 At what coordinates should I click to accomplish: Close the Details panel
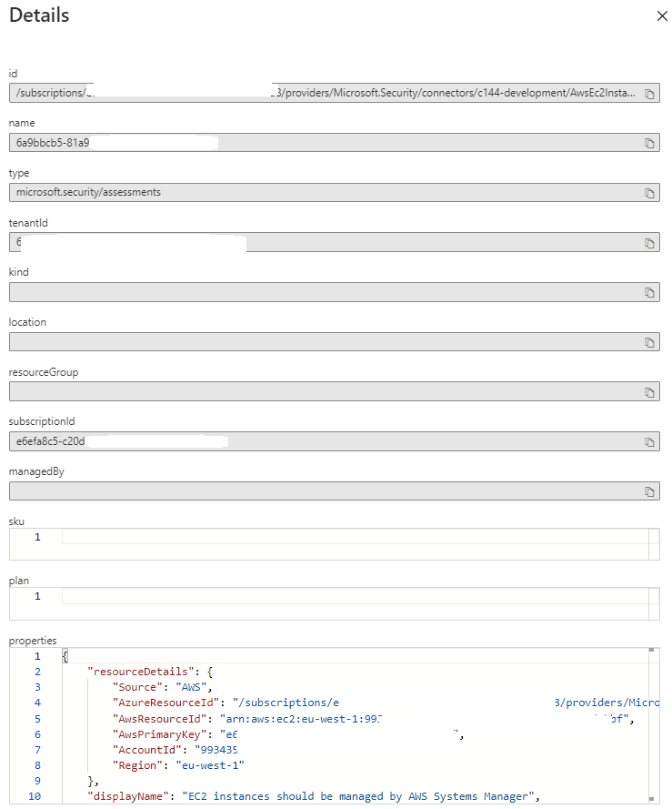click(x=660, y=16)
